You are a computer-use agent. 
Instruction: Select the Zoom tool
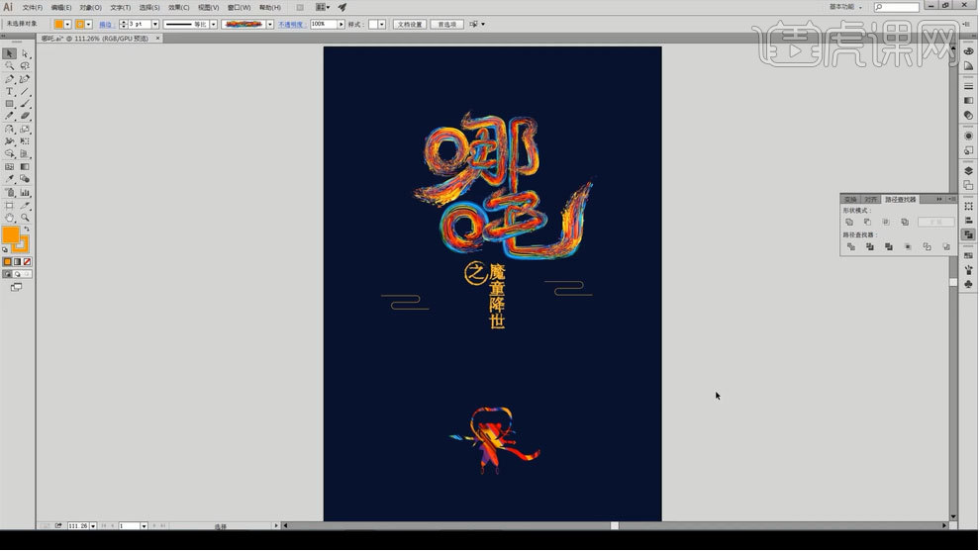coord(25,218)
